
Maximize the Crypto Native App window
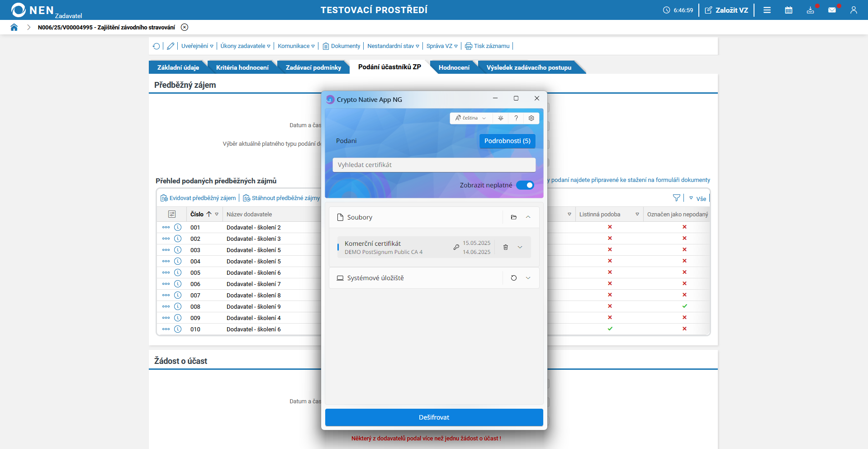coord(516,98)
